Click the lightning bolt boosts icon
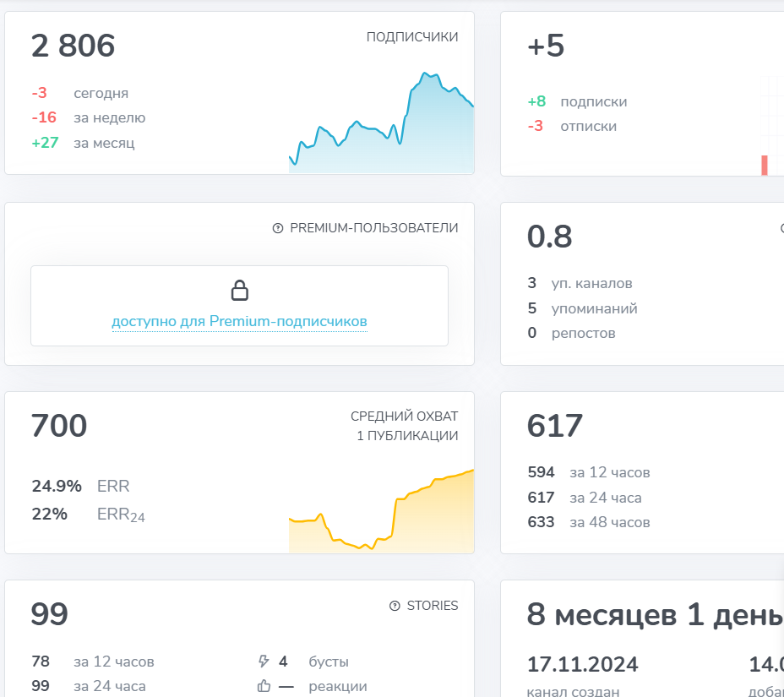The height and width of the screenshot is (697, 784). (x=263, y=662)
